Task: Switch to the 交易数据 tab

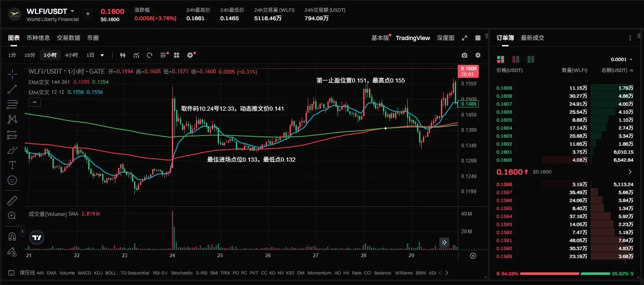Action: (x=69, y=38)
